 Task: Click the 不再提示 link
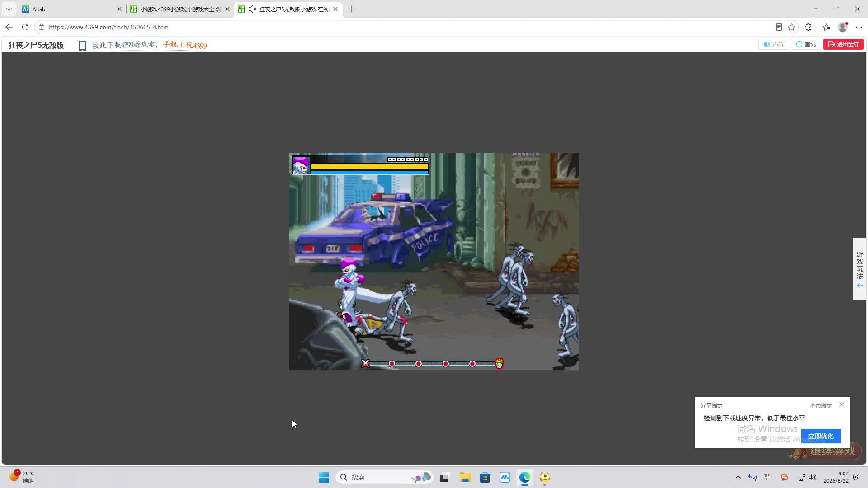(x=821, y=405)
